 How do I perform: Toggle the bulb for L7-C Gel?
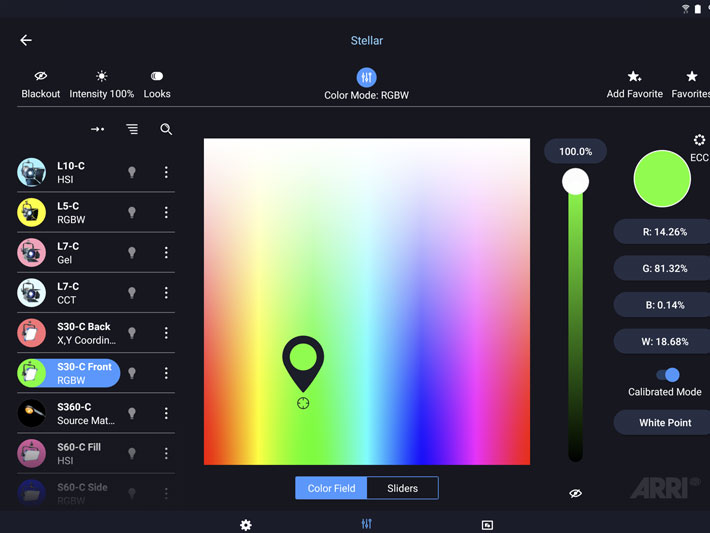[132, 253]
